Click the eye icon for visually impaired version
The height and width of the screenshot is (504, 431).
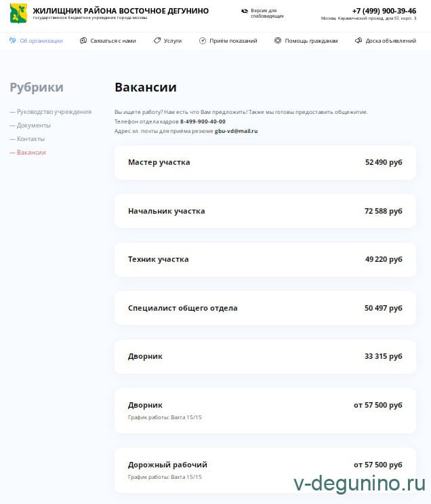[245, 11]
